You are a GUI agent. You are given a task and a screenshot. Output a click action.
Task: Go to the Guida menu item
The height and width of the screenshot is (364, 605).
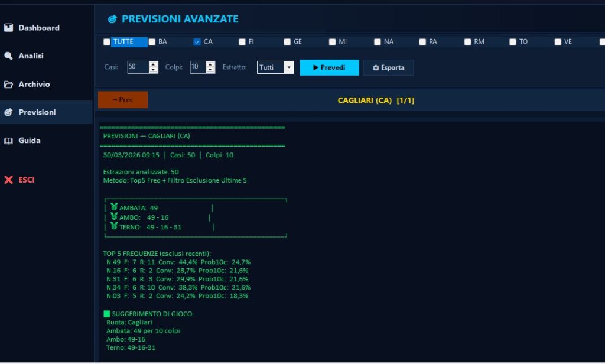(30, 141)
